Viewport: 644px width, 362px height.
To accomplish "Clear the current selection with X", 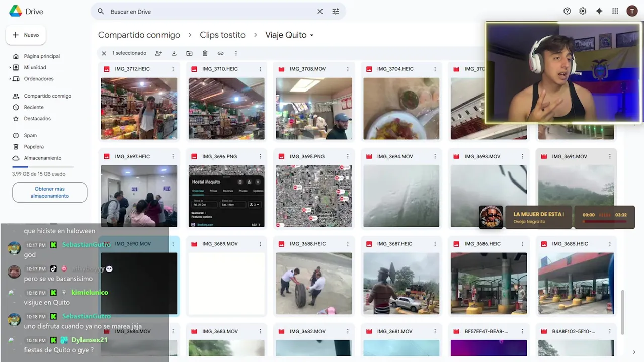I will click(104, 53).
